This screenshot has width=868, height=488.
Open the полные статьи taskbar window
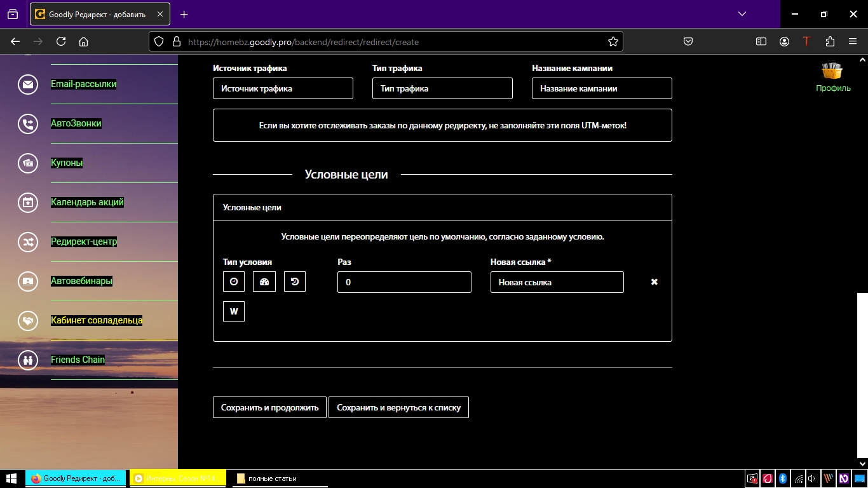tap(280, 478)
